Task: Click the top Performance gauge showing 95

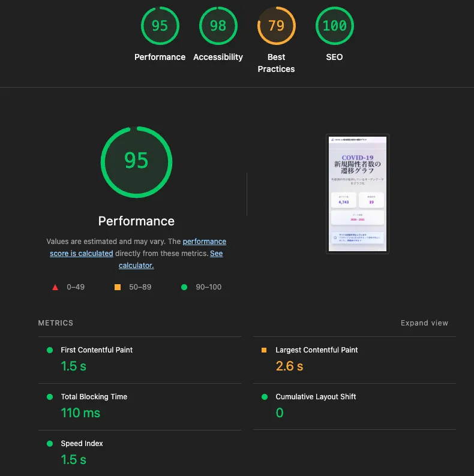Action: pos(160,26)
